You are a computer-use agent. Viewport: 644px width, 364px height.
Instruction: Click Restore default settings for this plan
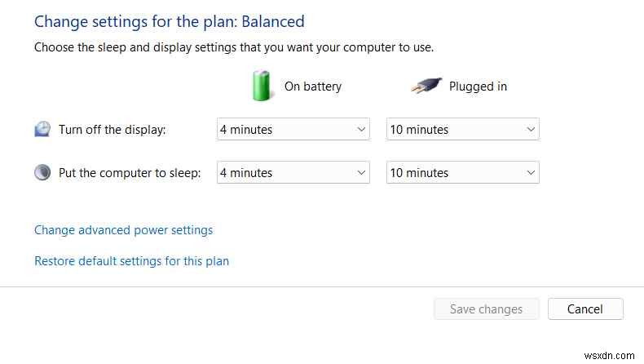131,261
